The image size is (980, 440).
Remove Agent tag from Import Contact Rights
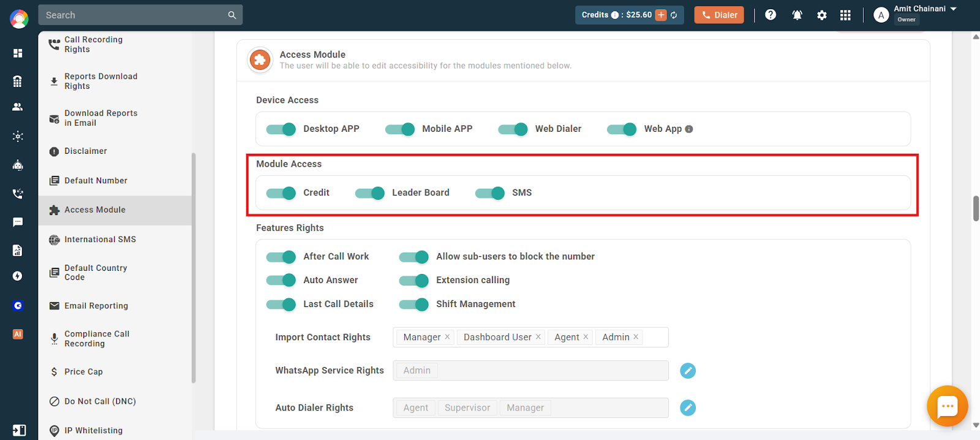586,337
